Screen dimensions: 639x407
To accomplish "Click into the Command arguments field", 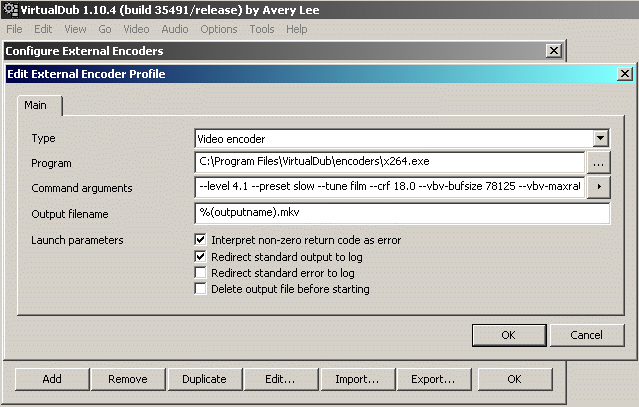I will click(x=390, y=187).
